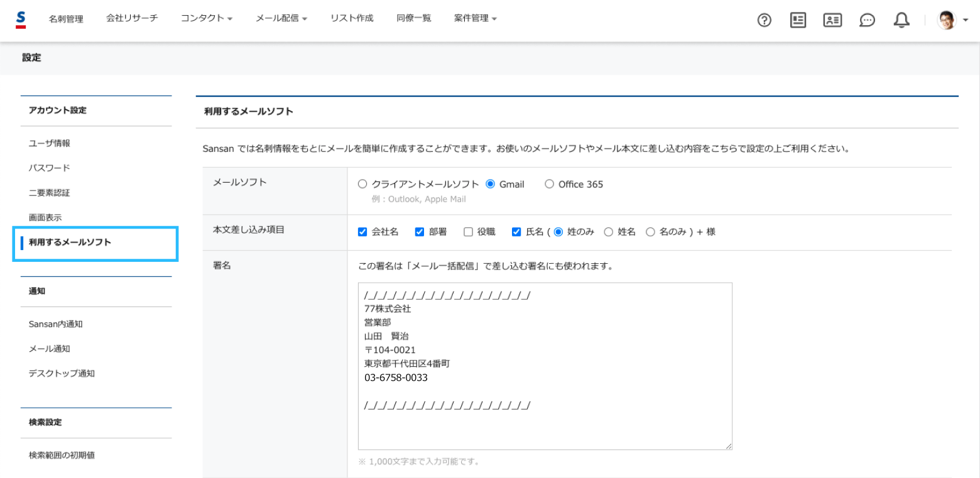This screenshot has height=478, width=980.
Task: Open the chat message bubble icon
Action: pos(868,21)
